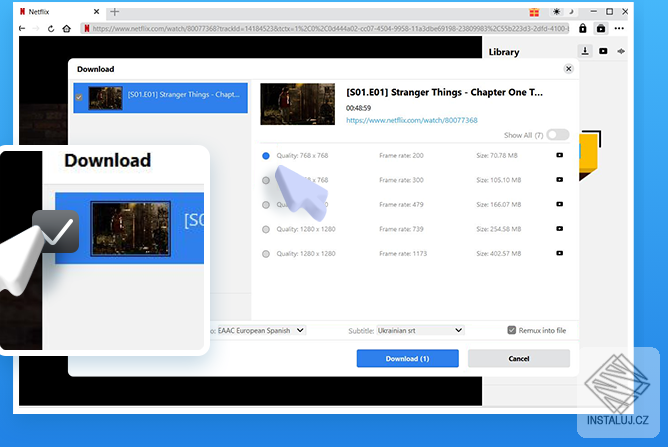Viewport: 668px width, 447px height.
Task: Open the three-dot more menu
Action: (x=619, y=29)
